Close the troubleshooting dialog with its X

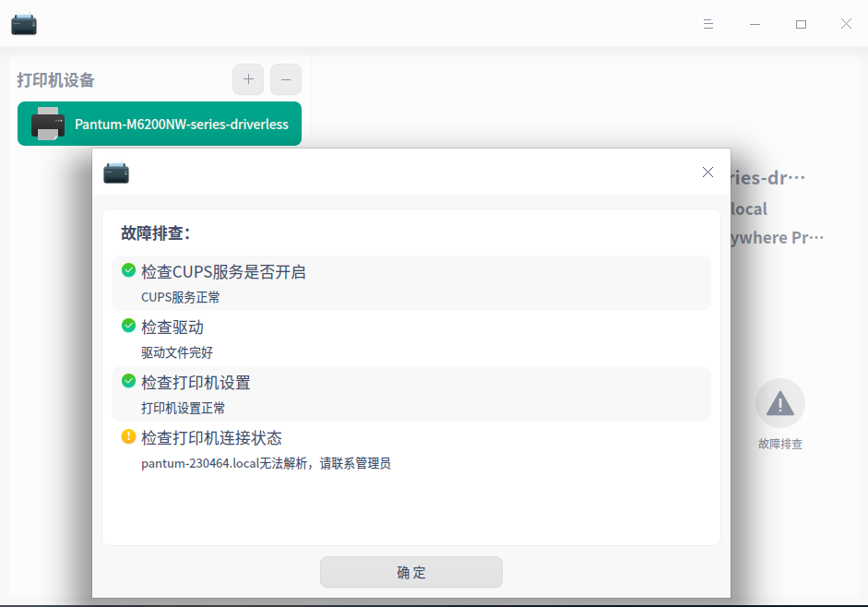707,172
